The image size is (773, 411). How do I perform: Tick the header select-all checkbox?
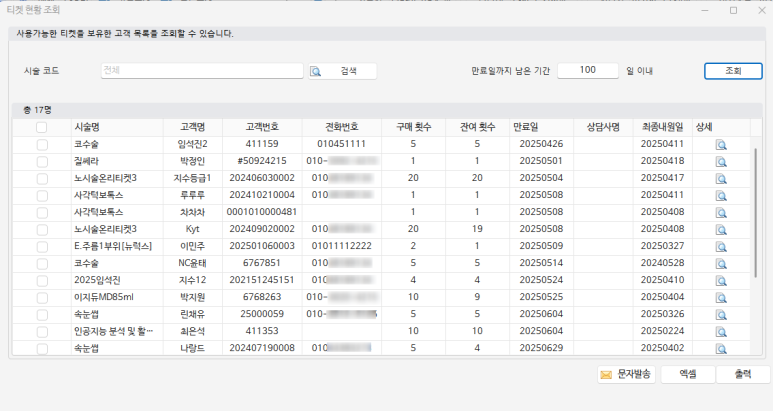coord(41,128)
